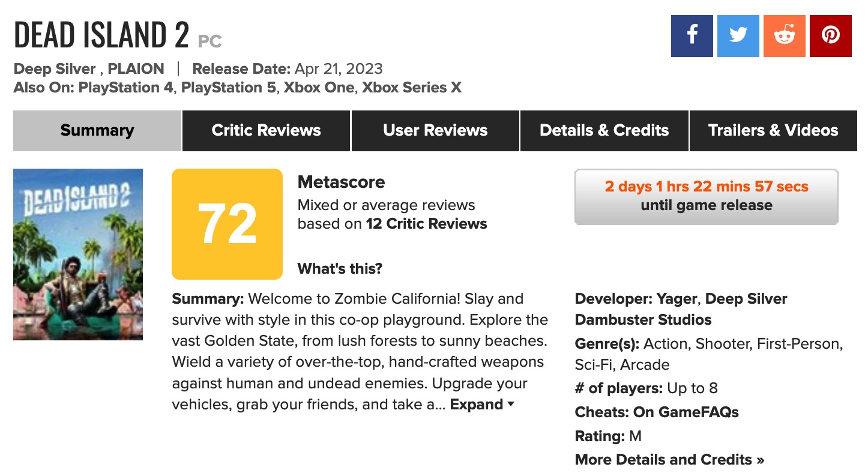Open the 12 Critic Reviews link
Screen dimensions: 868x473
point(426,224)
